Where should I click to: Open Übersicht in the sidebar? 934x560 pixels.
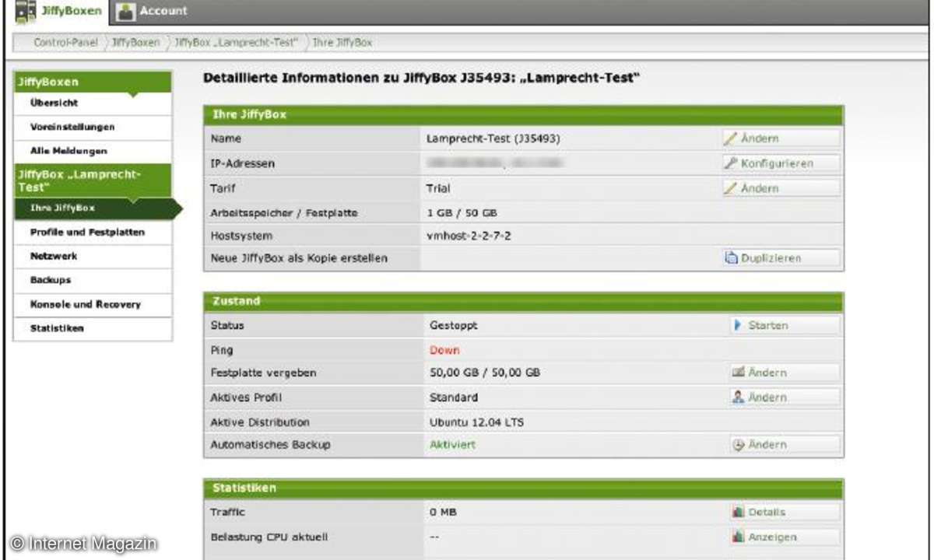93,103
